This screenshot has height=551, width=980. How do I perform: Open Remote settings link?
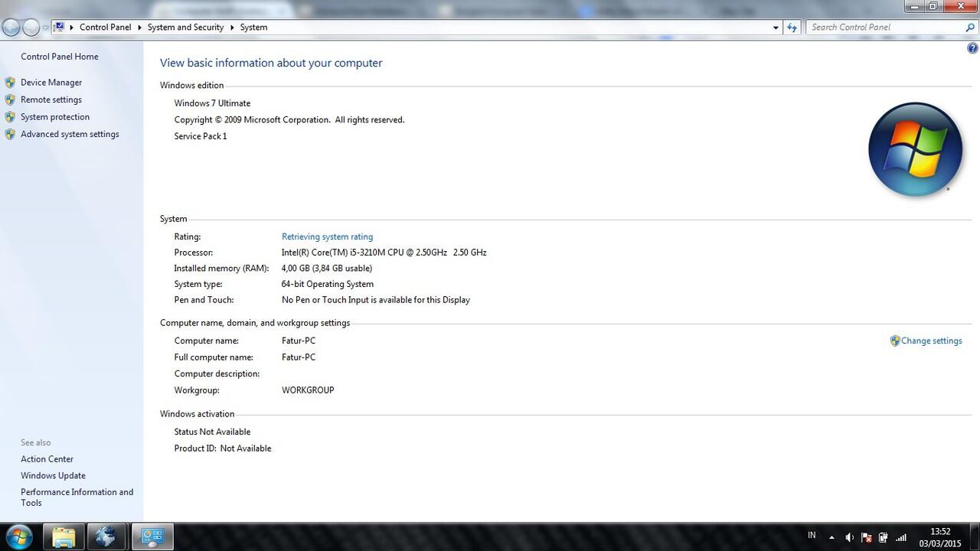tap(51, 99)
